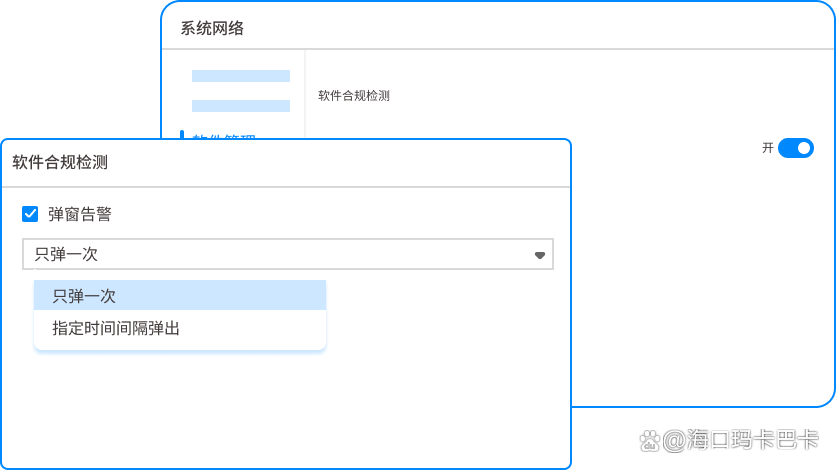Toggle the 开 switch off
The height and width of the screenshot is (470, 836).
coord(795,148)
